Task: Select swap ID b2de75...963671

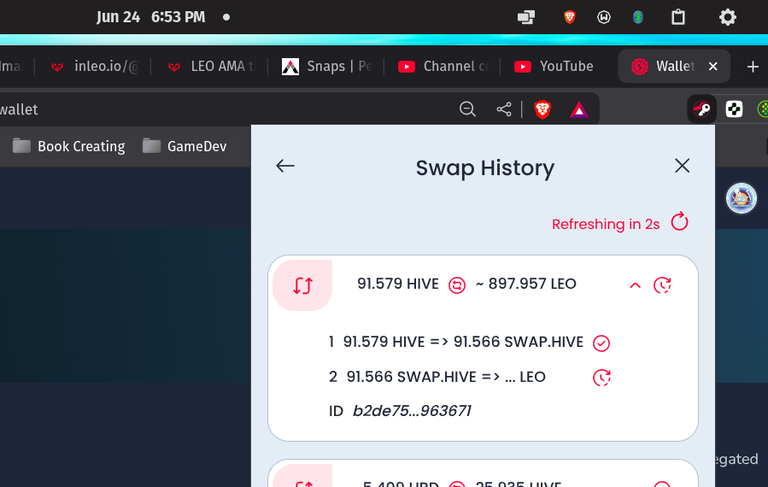Action: [411, 411]
